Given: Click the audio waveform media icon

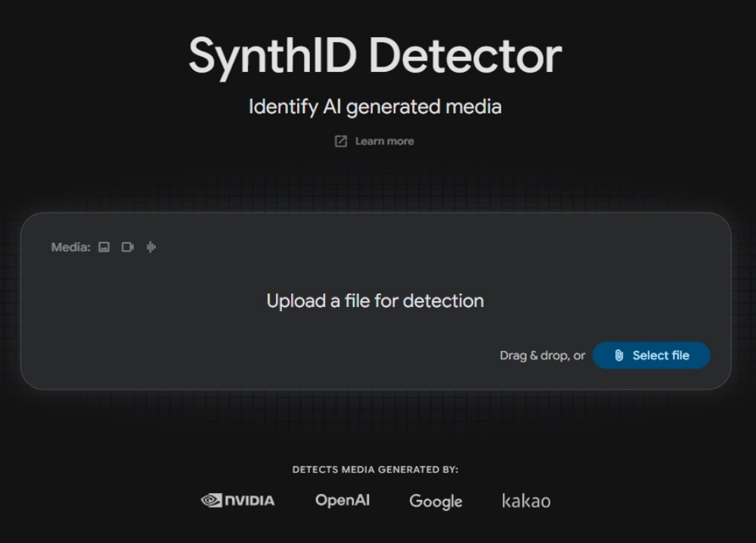Looking at the screenshot, I should (x=151, y=247).
